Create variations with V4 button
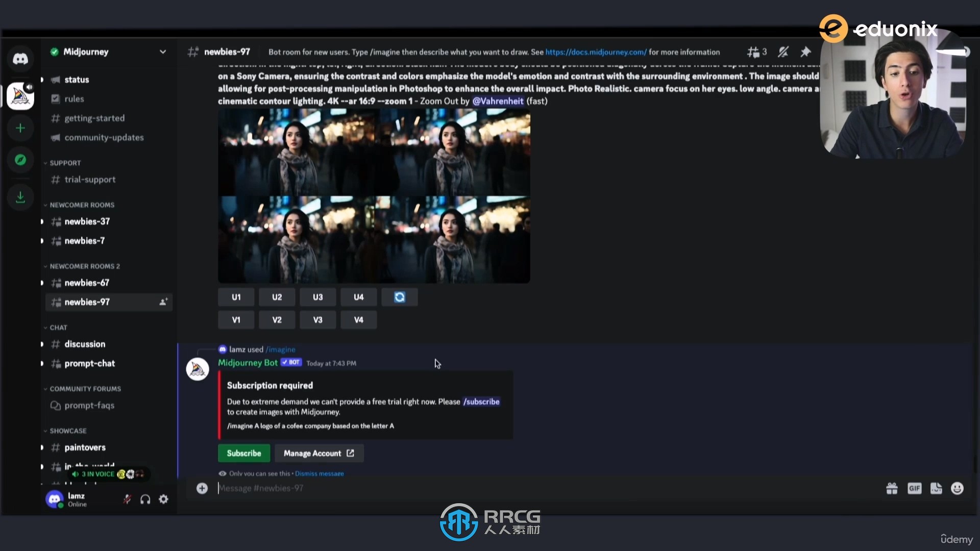The image size is (980, 551). [x=359, y=320]
